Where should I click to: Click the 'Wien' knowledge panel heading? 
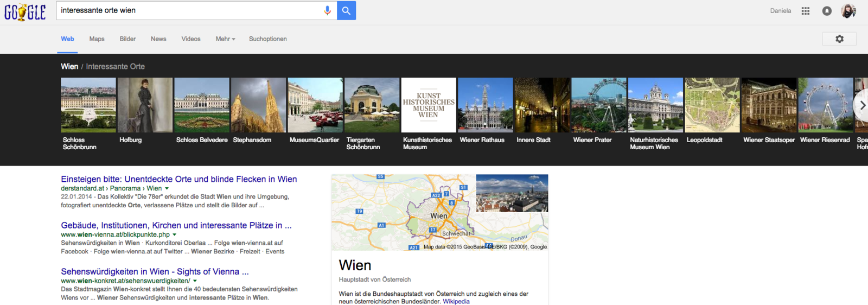click(x=355, y=265)
